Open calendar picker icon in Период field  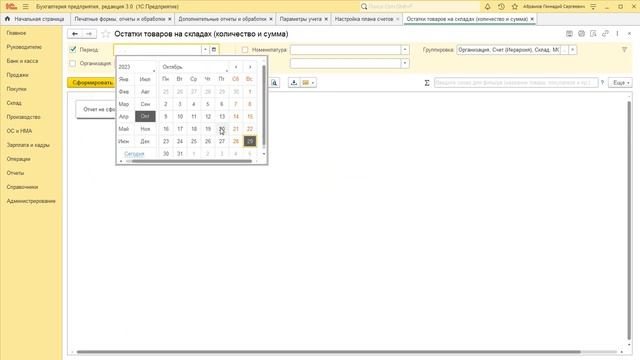213,49
